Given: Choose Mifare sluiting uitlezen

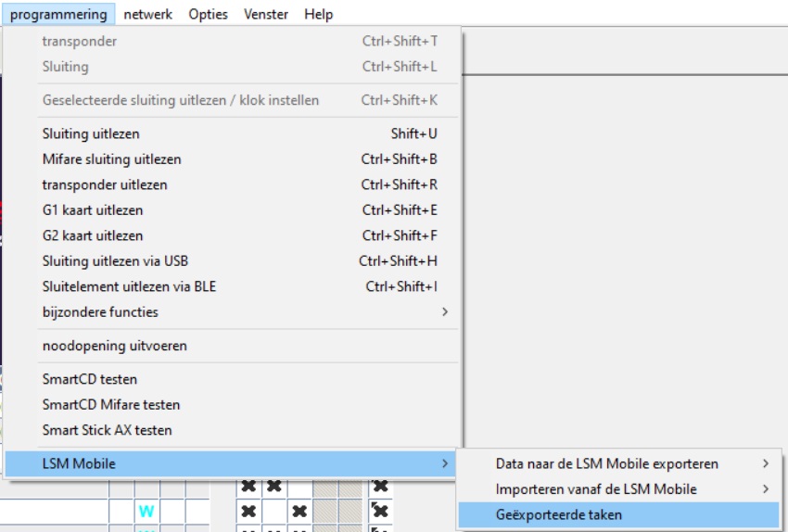Looking at the screenshot, I should click(111, 159).
